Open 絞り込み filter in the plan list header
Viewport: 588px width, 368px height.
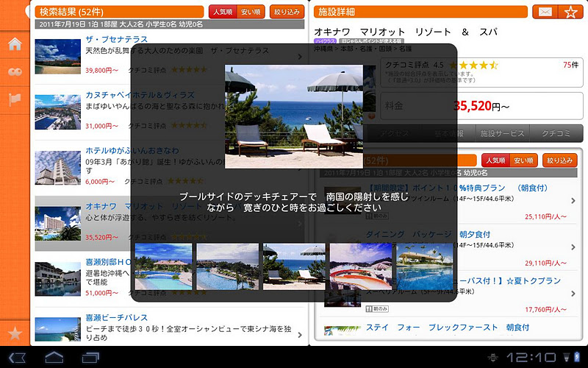(559, 160)
